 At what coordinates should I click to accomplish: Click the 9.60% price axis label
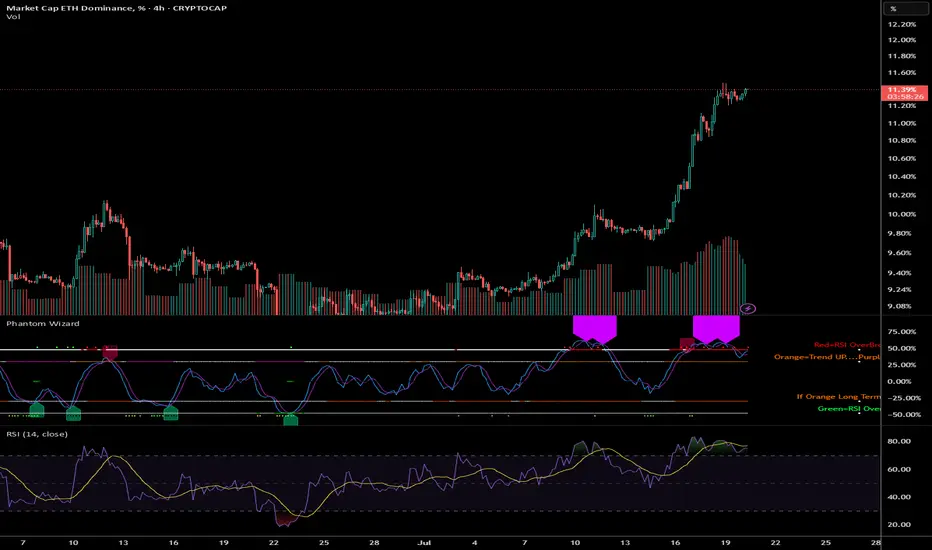(x=900, y=253)
